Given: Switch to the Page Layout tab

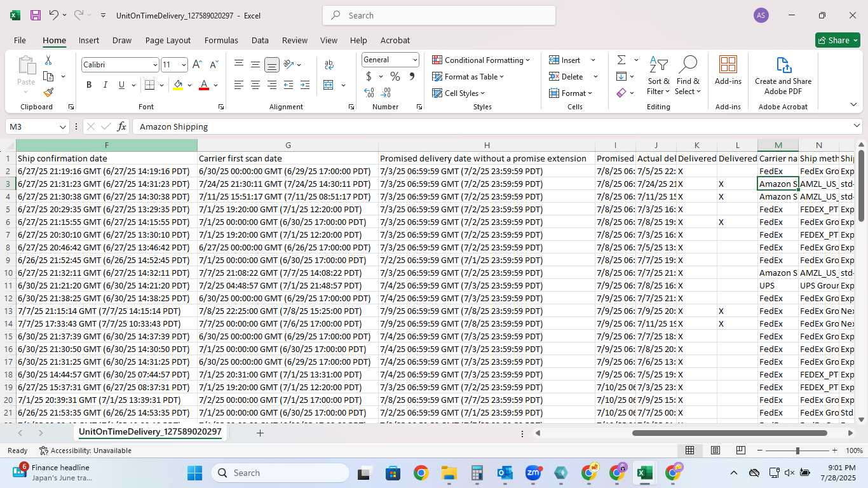Looking at the screenshot, I should pos(168,40).
